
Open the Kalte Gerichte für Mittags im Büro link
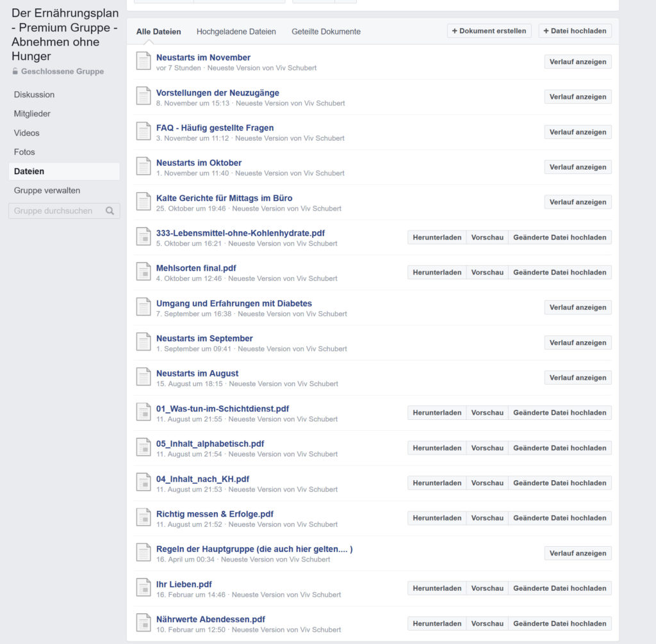pyautogui.click(x=224, y=198)
